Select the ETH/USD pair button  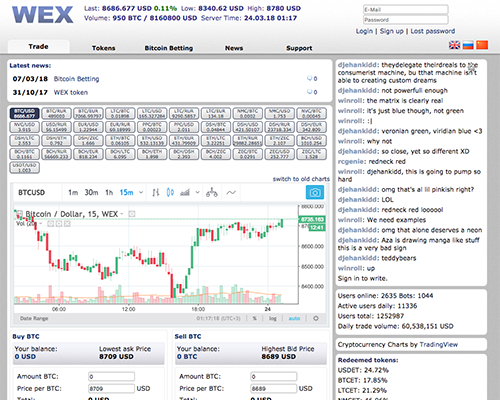coord(152,140)
